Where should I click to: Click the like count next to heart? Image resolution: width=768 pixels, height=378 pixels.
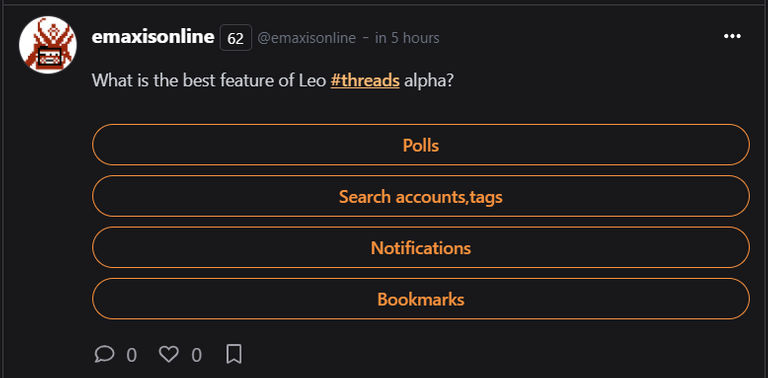pyautogui.click(x=196, y=355)
